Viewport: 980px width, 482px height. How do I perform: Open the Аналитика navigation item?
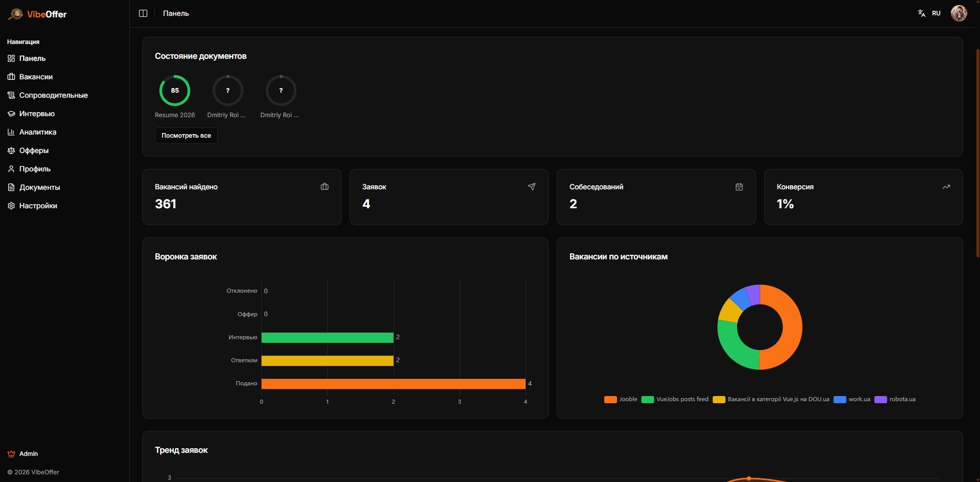38,132
